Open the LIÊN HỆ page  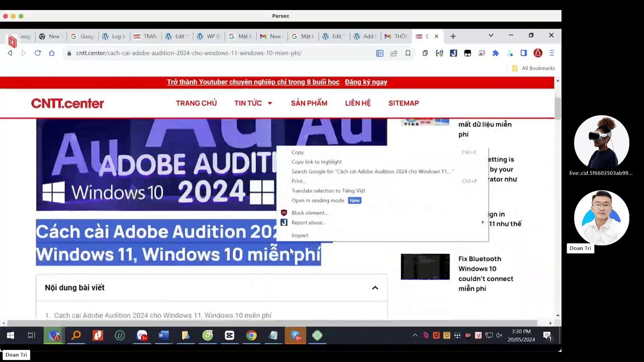pyautogui.click(x=358, y=103)
